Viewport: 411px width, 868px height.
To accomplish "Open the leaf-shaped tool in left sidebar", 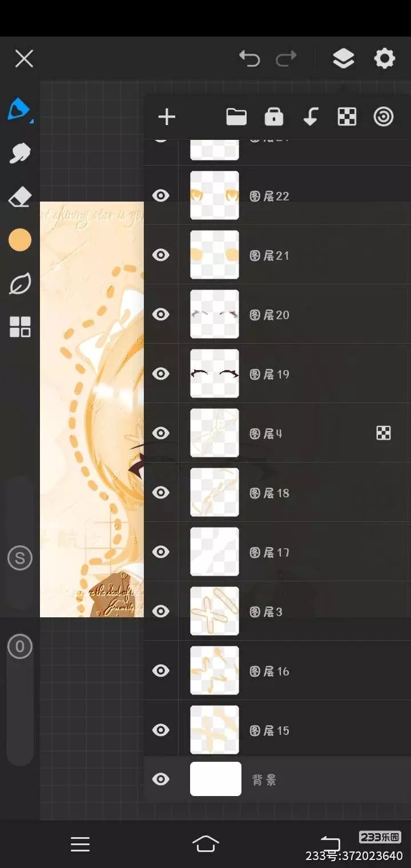I will [19, 284].
